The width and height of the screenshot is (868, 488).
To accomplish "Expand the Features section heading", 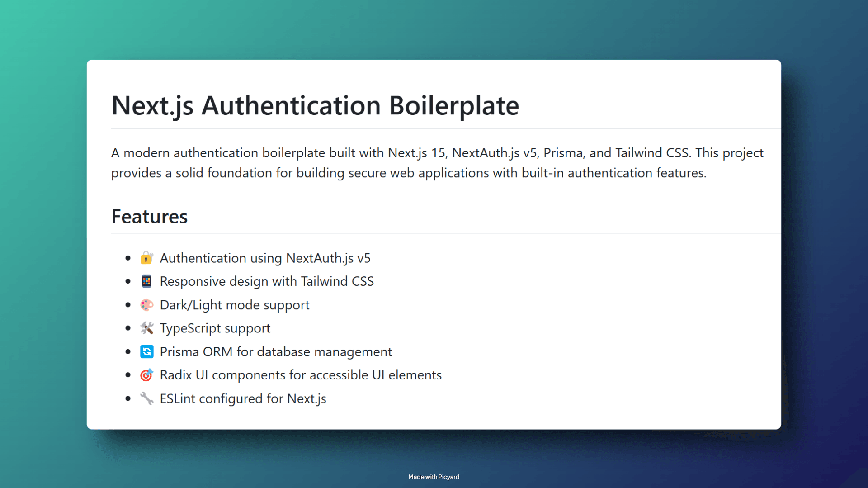I will (149, 217).
